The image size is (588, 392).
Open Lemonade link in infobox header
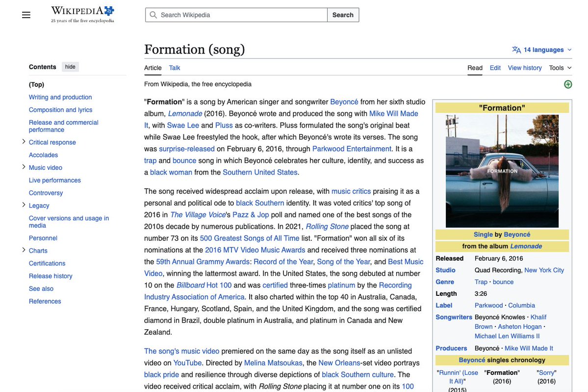526,246
